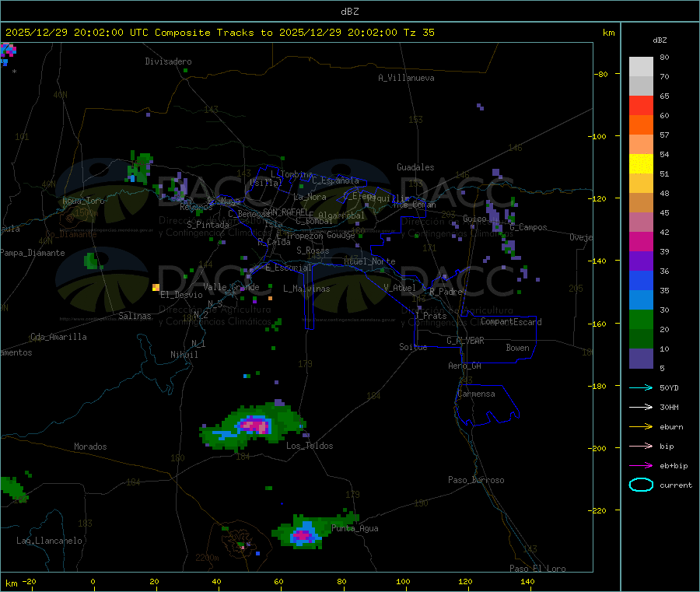Screen dimensions: 700x592
Task: Click the yellow eburn arrow in legend
Action: click(x=641, y=427)
